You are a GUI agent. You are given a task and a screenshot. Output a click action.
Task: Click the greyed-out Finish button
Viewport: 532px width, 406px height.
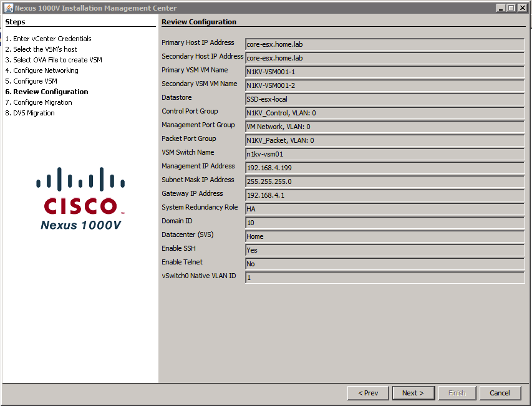pyautogui.click(x=457, y=393)
